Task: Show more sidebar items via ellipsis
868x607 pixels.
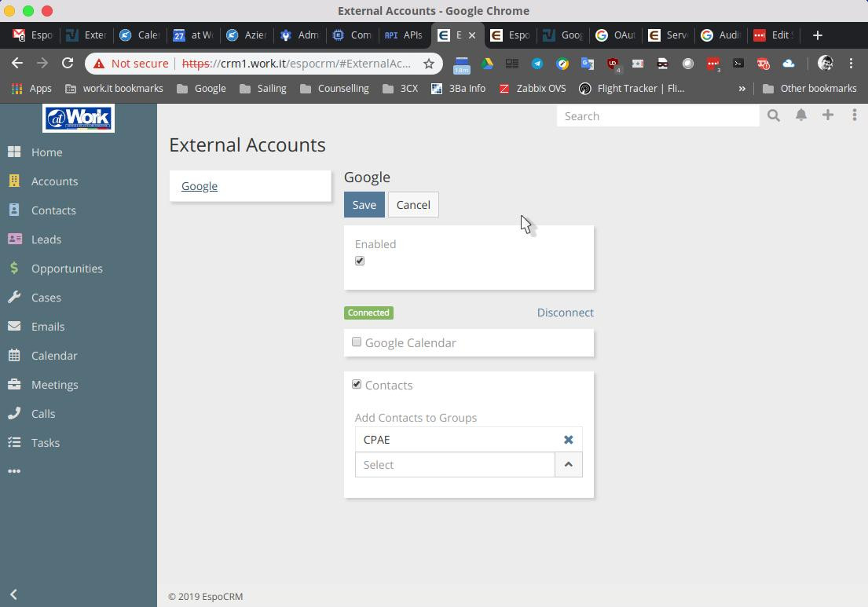Action: click(x=14, y=471)
